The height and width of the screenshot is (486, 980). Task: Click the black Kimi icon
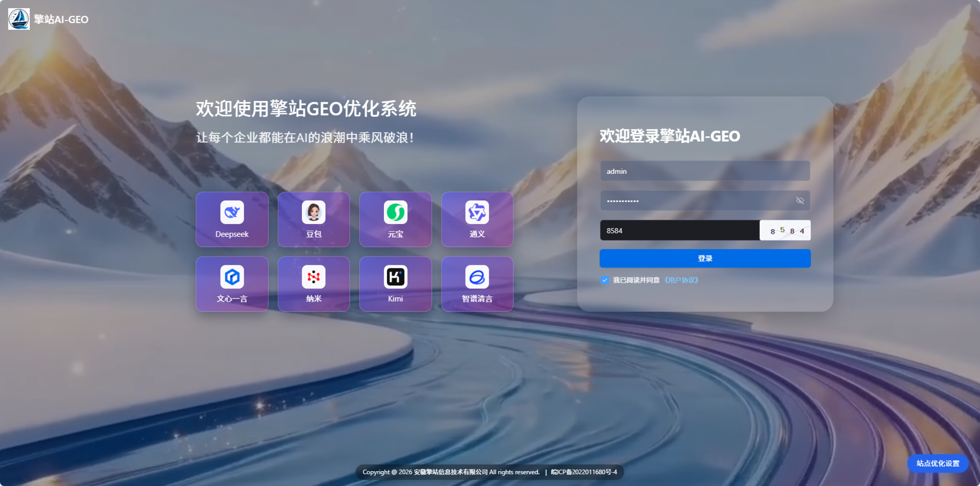(x=395, y=277)
